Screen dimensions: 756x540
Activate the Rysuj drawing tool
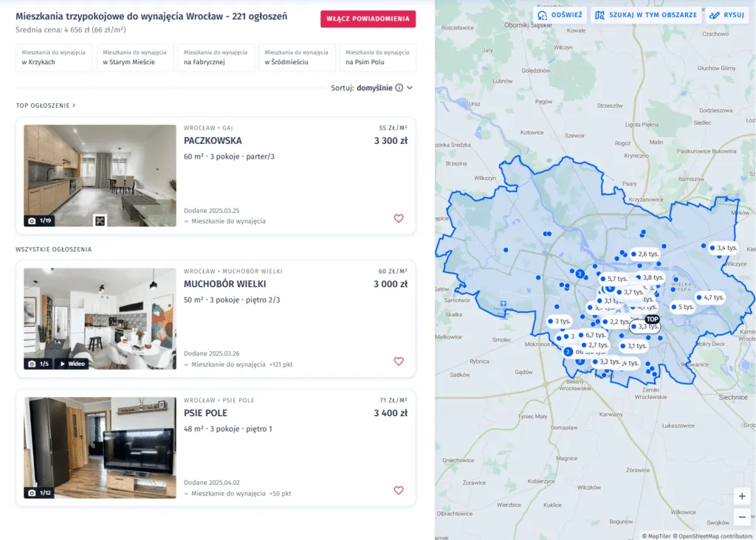click(727, 15)
